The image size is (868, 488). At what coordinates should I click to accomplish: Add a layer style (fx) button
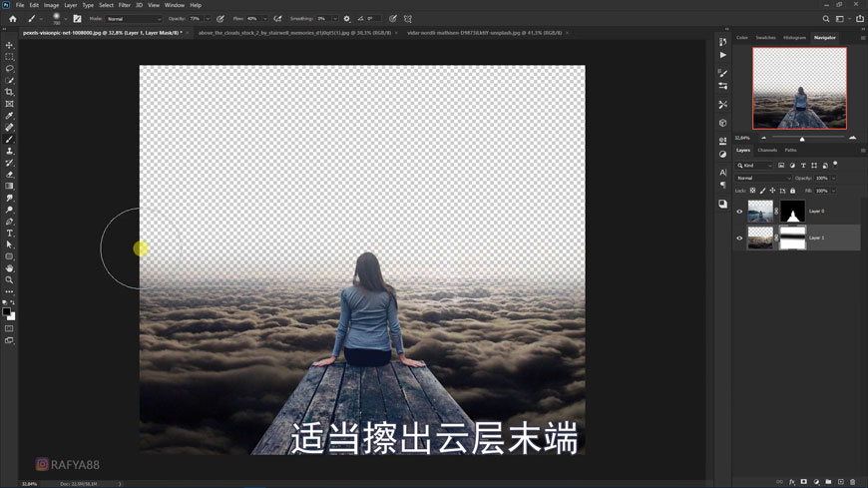[792, 482]
